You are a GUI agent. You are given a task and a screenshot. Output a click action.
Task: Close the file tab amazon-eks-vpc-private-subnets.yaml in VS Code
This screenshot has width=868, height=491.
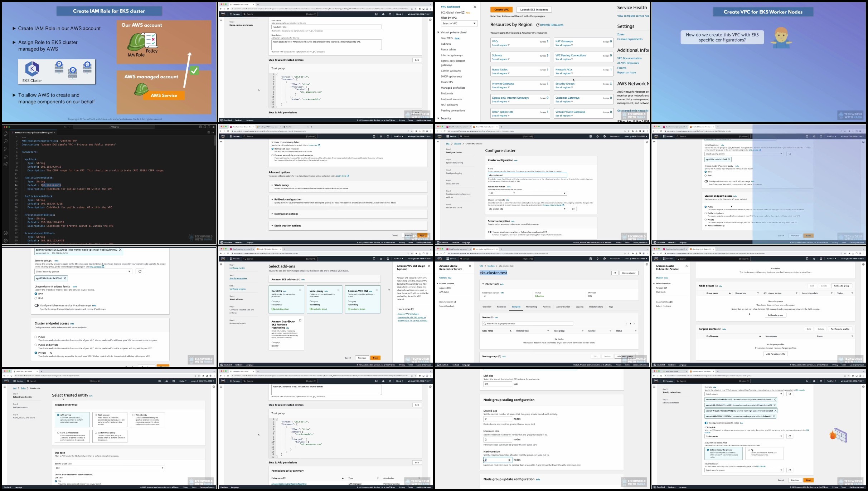pos(55,132)
